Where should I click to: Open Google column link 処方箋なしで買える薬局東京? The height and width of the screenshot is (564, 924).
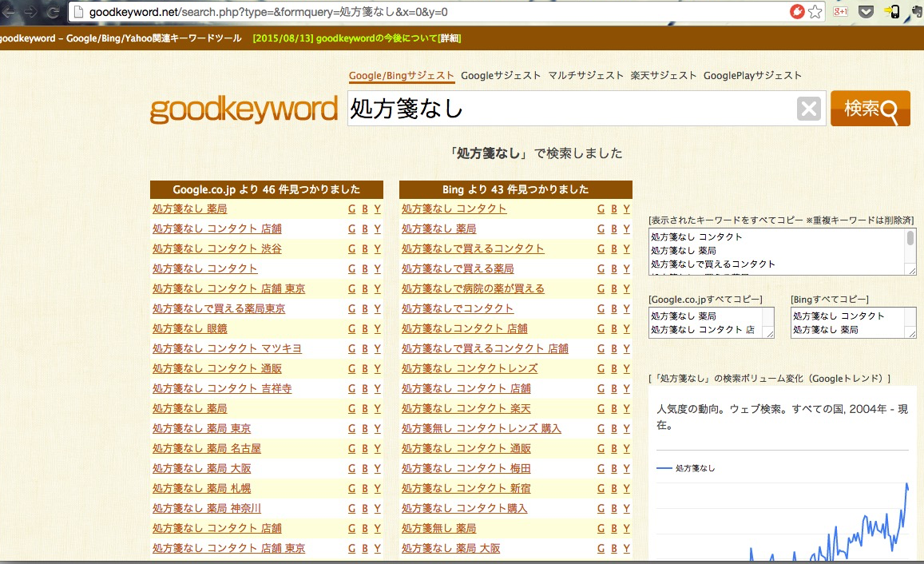[x=219, y=309]
